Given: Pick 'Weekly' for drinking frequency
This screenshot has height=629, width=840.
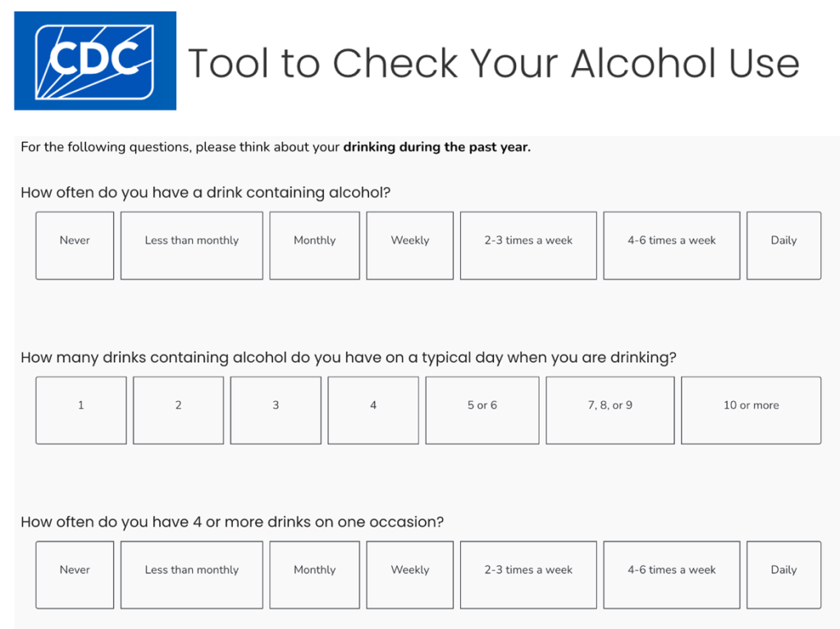Looking at the screenshot, I should click(x=409, y=245).
